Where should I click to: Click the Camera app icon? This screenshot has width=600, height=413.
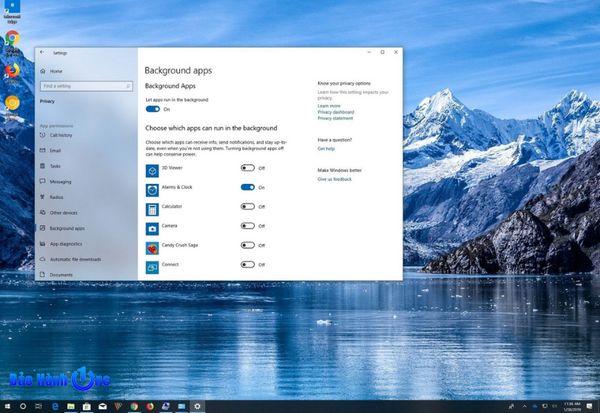click(151, 227)
